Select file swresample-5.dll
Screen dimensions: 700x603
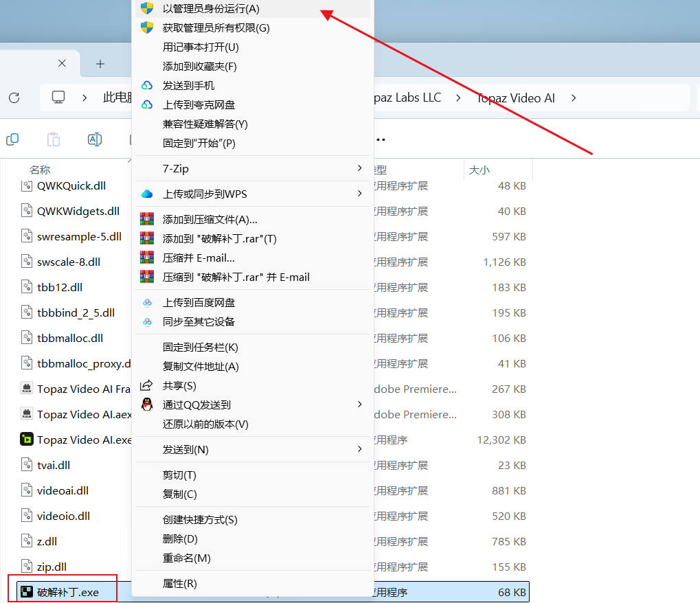(x=79, y=236)
